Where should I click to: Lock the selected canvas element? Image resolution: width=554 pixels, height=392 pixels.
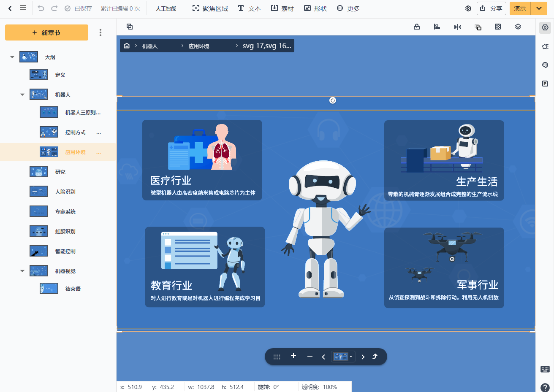417,27
